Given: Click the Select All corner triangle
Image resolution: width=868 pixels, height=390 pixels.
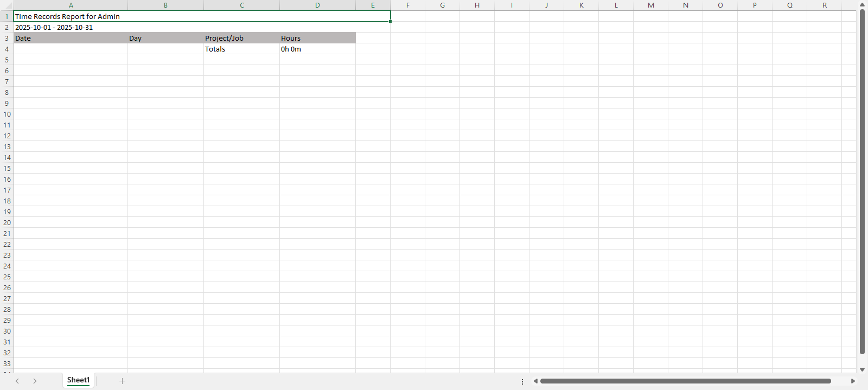Looking at the screenshot, I should pos(8,5).
